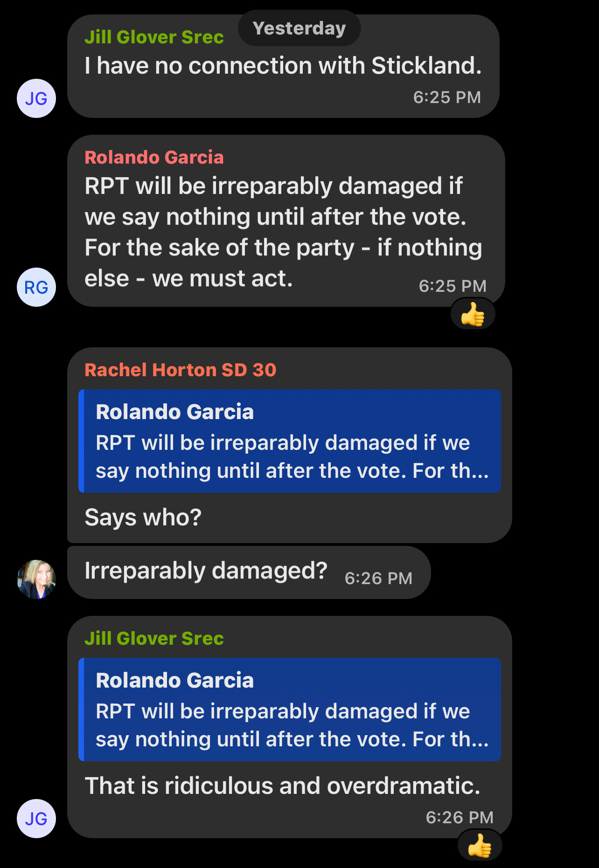
Task: Tap the "Irreparably damaged?" message bubble
Action: click(x=206, y=571)
